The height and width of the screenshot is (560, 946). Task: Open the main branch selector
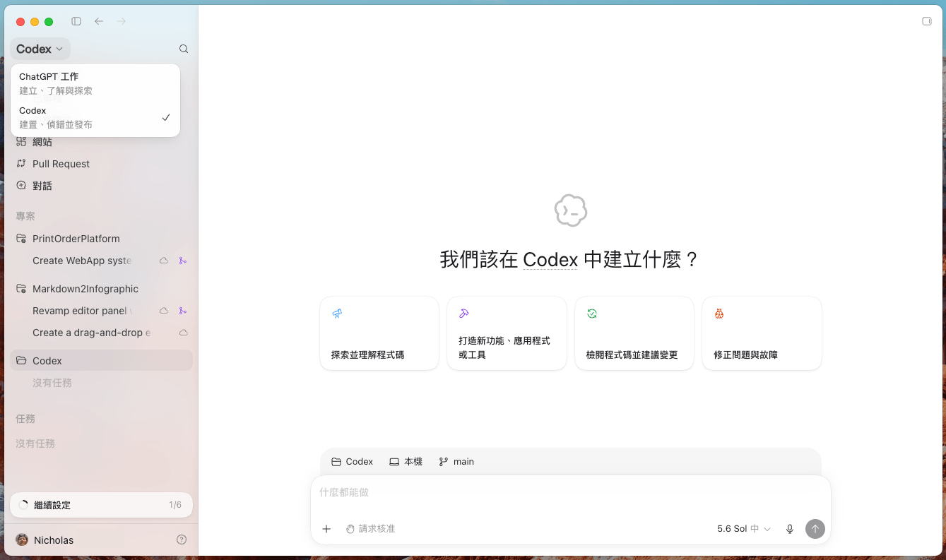[x=456, y=462]
